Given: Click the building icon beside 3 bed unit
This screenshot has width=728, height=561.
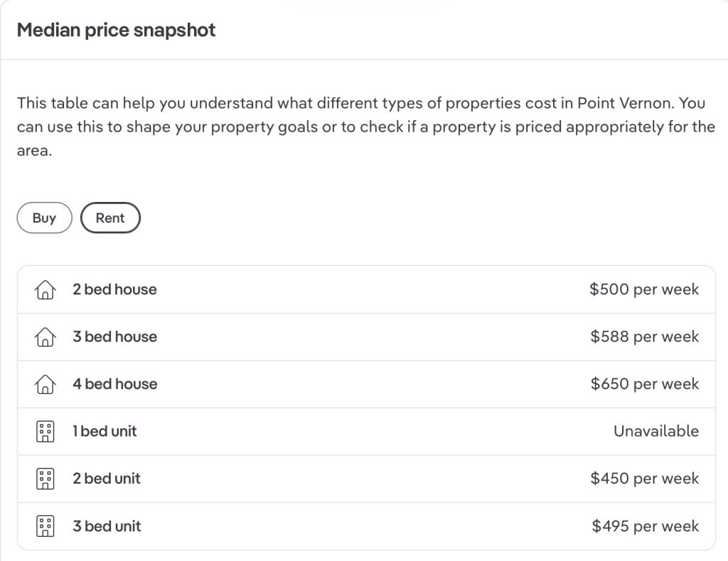Looking at the screenshot, I should coord(45,526).
